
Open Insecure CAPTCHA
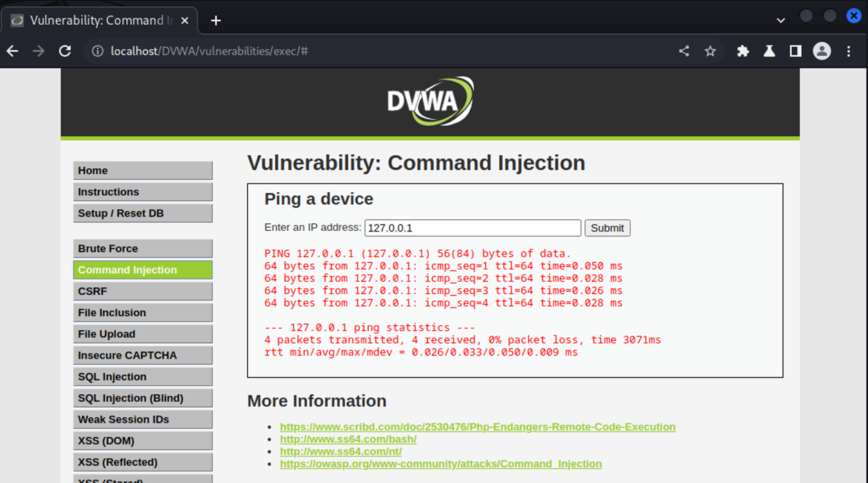coord(143,356)
